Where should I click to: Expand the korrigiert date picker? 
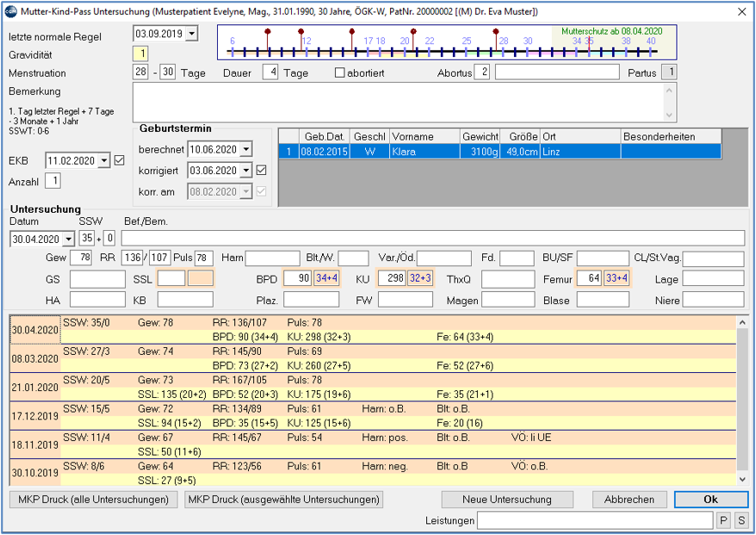246,171
